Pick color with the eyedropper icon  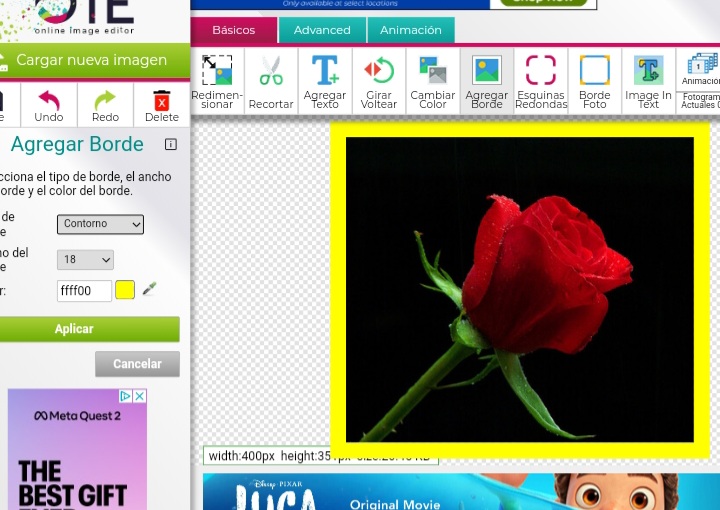point(150,290)
